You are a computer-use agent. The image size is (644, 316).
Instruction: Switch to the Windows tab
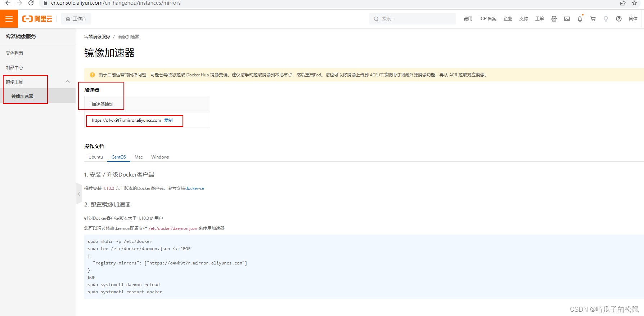160,157
